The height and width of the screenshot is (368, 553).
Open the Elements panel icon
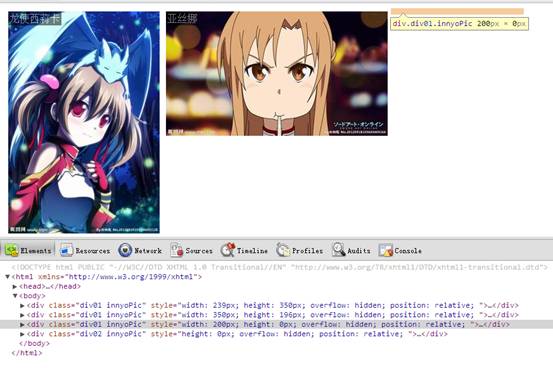(12, 250)
